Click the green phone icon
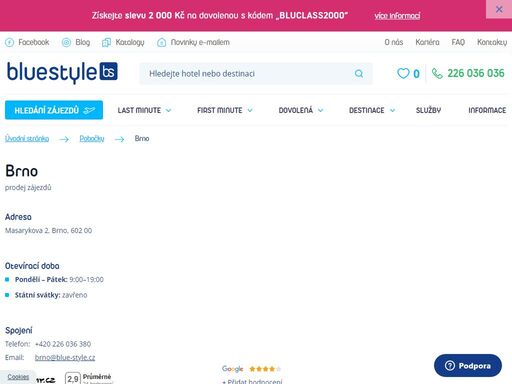 [437, 73]
